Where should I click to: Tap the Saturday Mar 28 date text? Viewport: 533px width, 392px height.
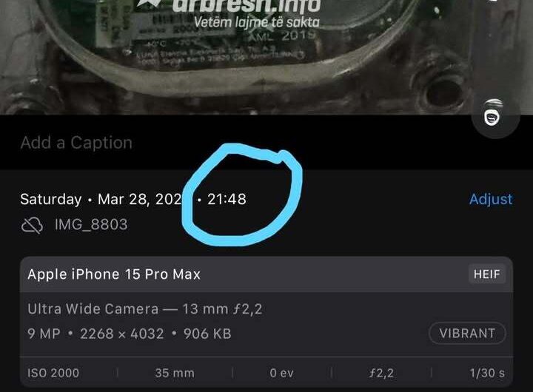tap(101, 199)
